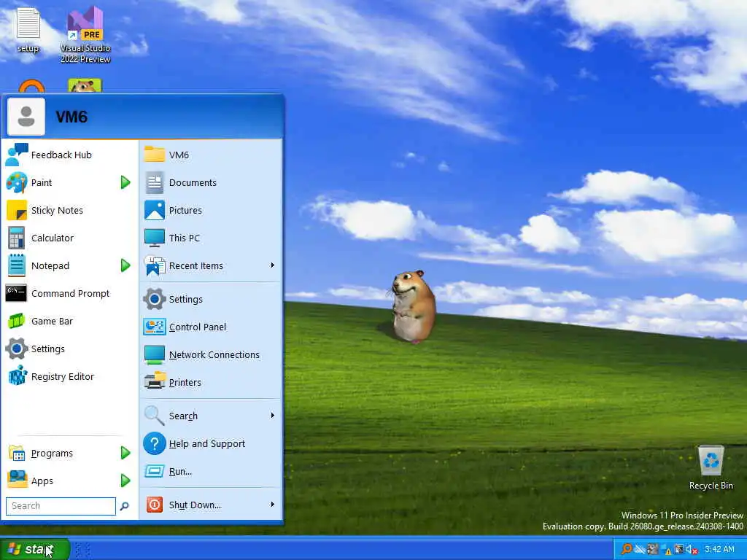The image size is (747, 560).
Task: Click the Start button
Action: pos(34,549)
